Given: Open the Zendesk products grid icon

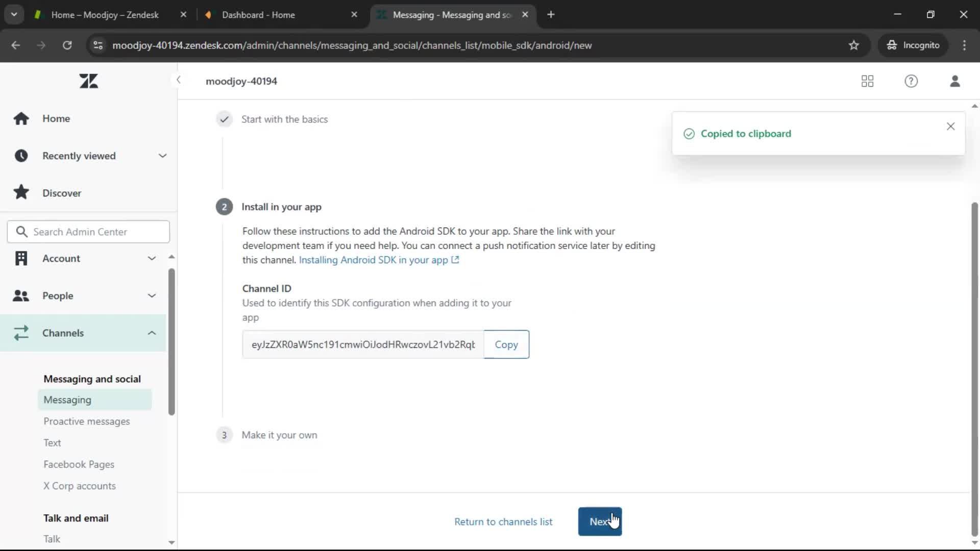Looking at the screenshot, I should pos(867,81).
